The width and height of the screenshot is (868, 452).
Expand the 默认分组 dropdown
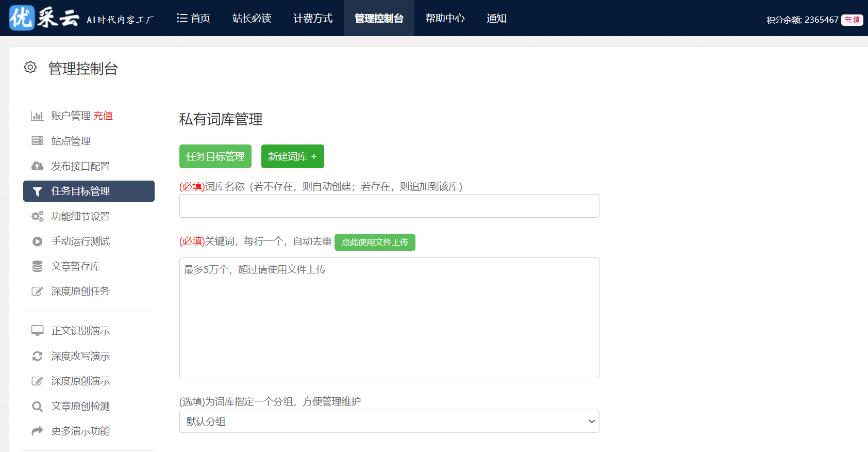(389, 422)
